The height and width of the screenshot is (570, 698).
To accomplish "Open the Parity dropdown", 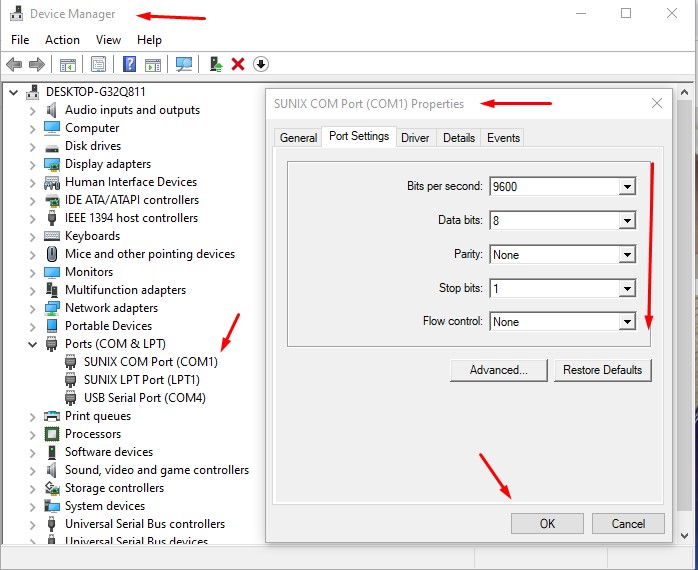I will pyautogui.click(x=627, y=255).
